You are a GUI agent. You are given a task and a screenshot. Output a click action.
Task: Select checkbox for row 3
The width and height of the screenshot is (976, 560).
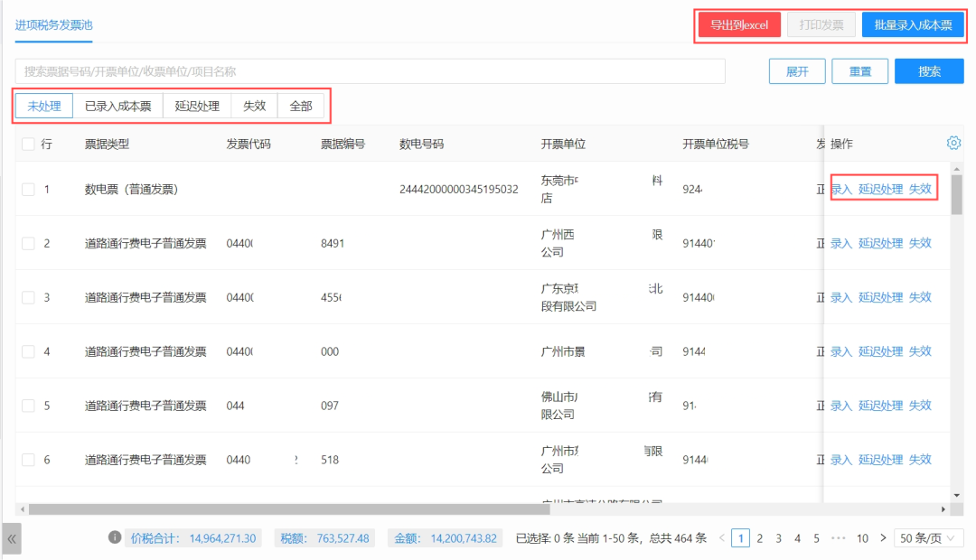coord(28,297)
